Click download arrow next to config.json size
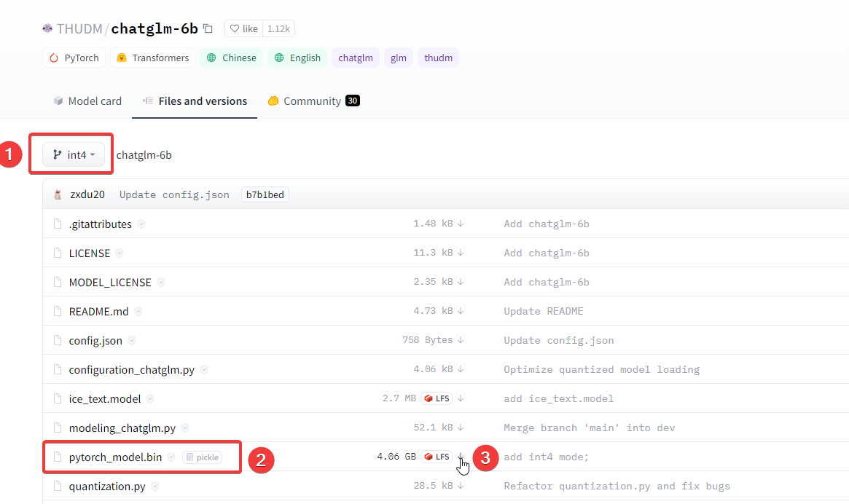The image size is (849, 504). pyautogui.click(x=461, y=340)
